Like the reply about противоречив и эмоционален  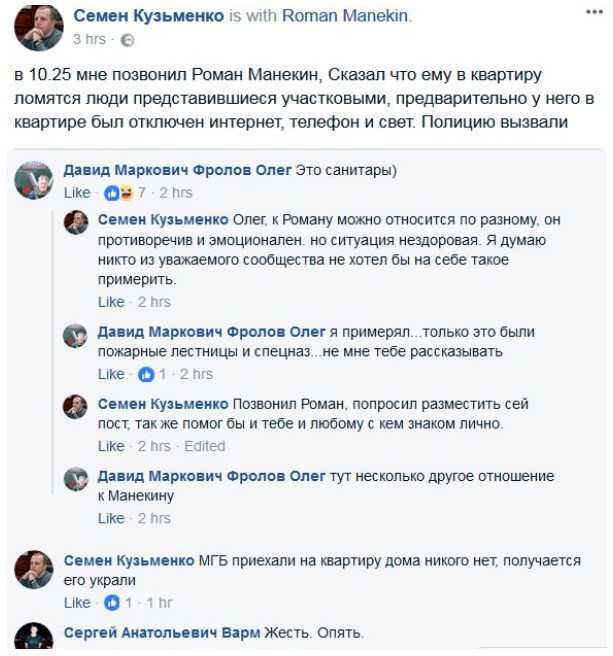click(x=111, y=302)
